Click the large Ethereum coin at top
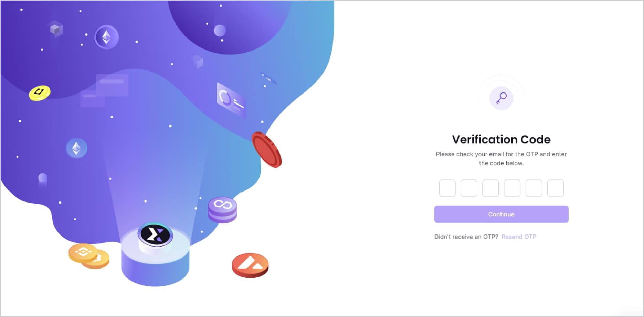644x317 pixels. pos(106,37)
